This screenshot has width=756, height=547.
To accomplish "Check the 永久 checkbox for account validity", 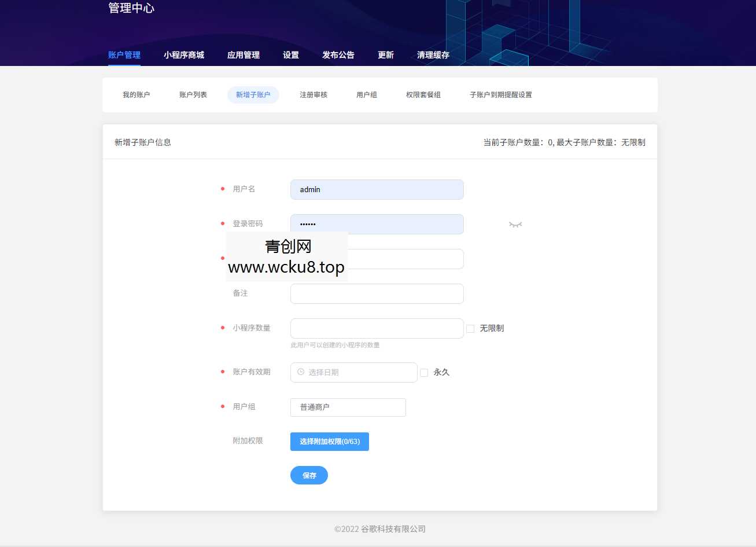I will pos(424,372).
